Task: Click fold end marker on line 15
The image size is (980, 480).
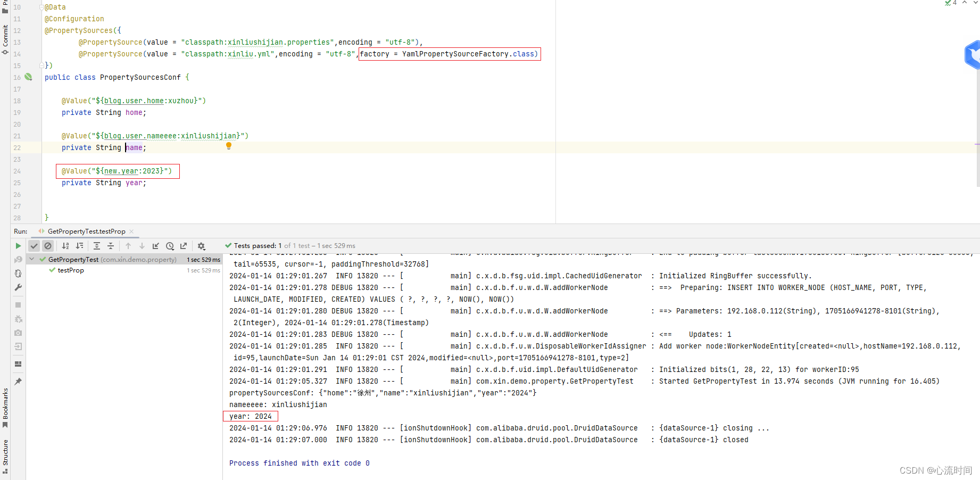Action: [41, 65]
